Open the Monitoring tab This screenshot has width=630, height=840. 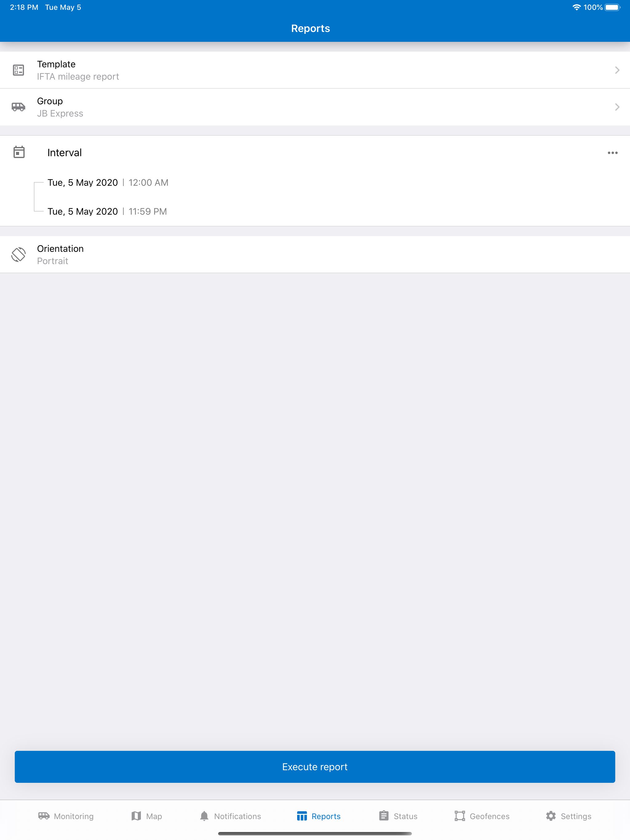pyautogui.click(x=66, y=816)
